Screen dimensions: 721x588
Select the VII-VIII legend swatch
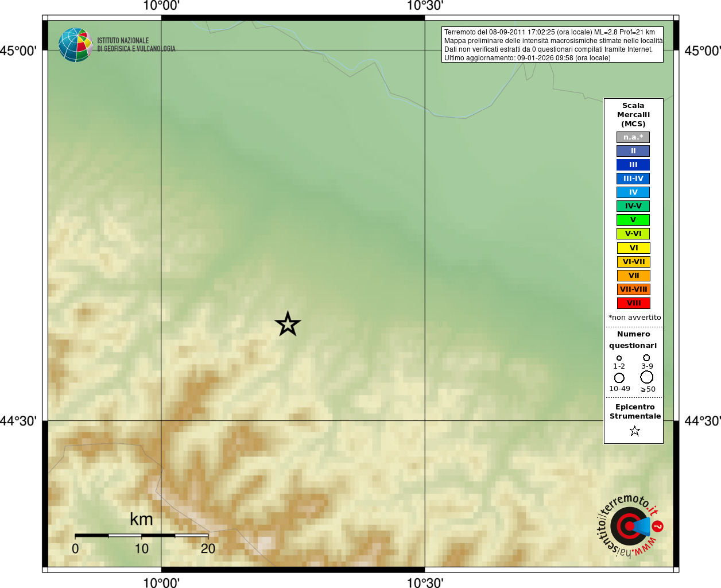pos(633,289)
